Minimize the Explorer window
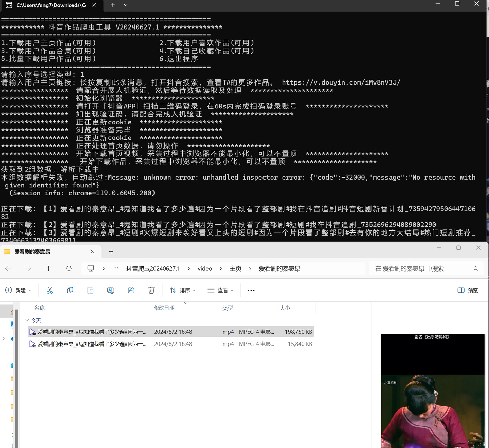Screen dimensions: 489x448 pyautogui.click(x=439, y=248)
